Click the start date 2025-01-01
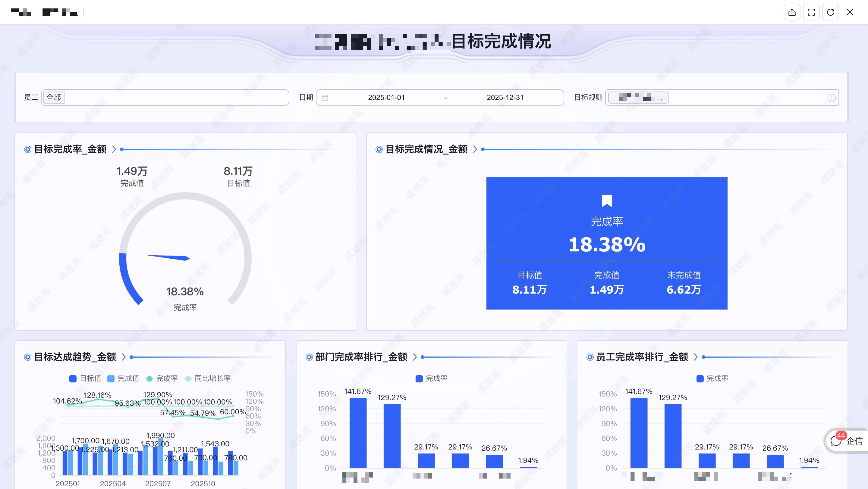Screen dimensions: 868x489 pos(386,98)
